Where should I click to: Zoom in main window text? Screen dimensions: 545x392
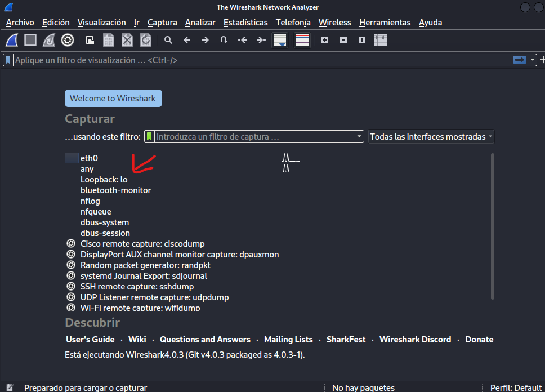(x=325, y=40)
